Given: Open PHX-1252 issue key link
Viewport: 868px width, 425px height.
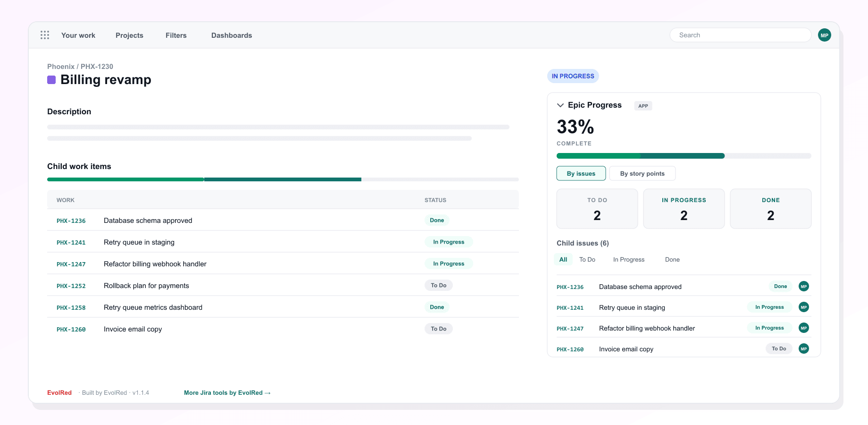Looking at the screenshot, I should (x=71, y=286).
